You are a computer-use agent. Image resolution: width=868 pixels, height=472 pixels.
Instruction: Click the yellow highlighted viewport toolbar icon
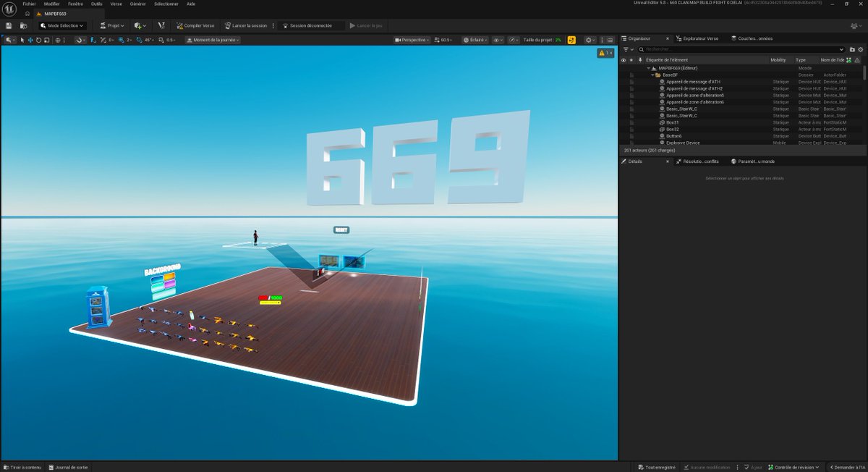point(571,40)
